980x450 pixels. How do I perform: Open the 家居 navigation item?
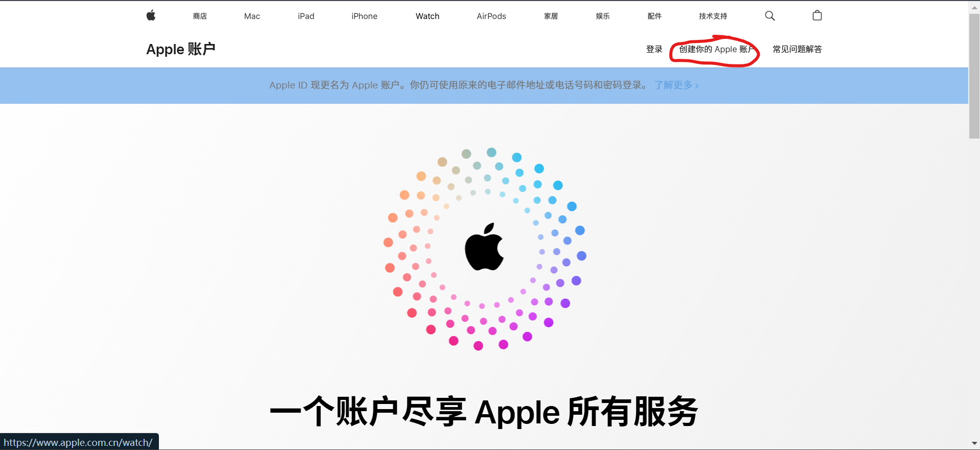tap(551, 16)
